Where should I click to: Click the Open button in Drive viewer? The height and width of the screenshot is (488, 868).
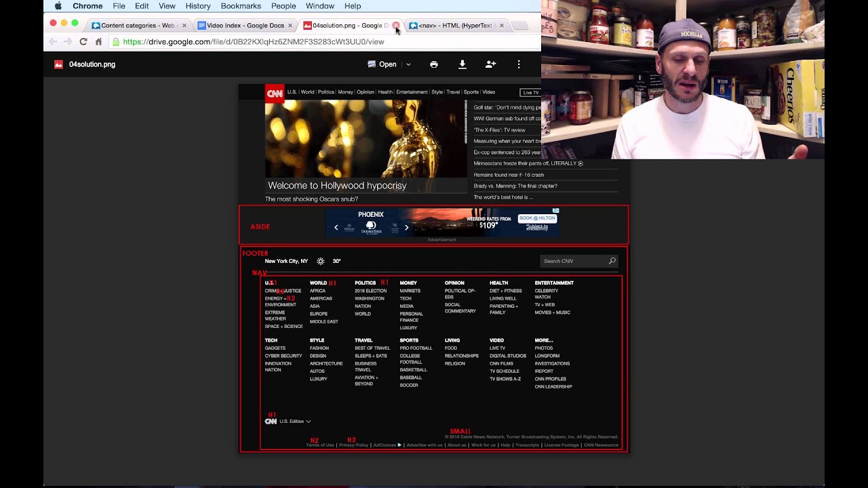click(382, 64)
